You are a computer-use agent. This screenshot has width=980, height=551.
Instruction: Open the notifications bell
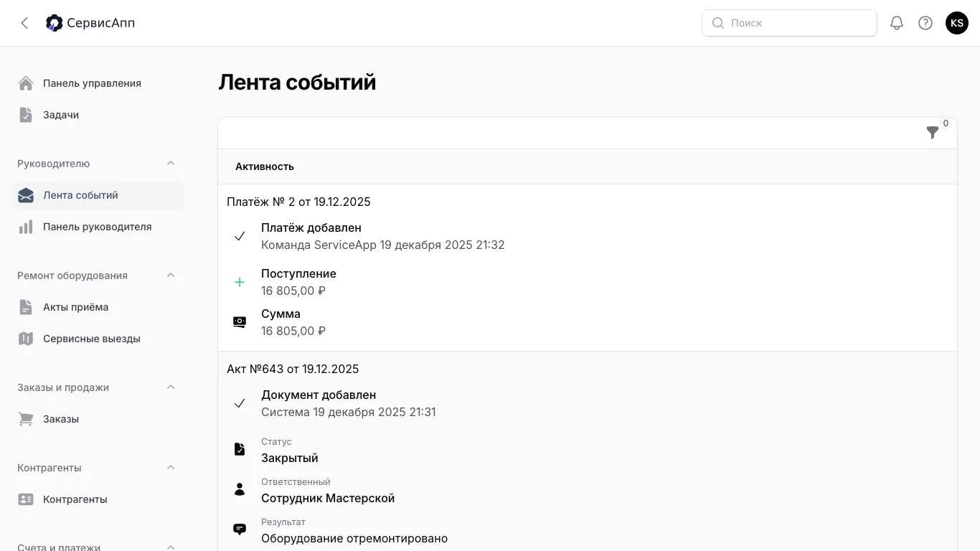tap(897, 23)
